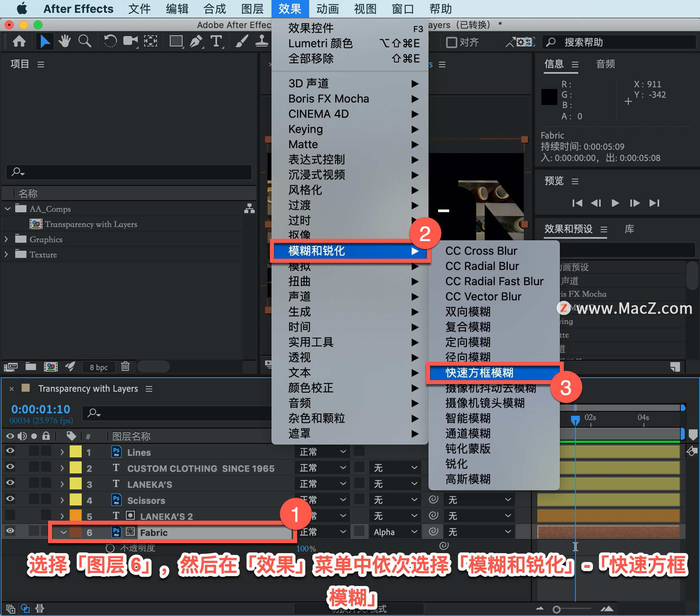
Task: Select the Hand tool
Action: [64, 41]
